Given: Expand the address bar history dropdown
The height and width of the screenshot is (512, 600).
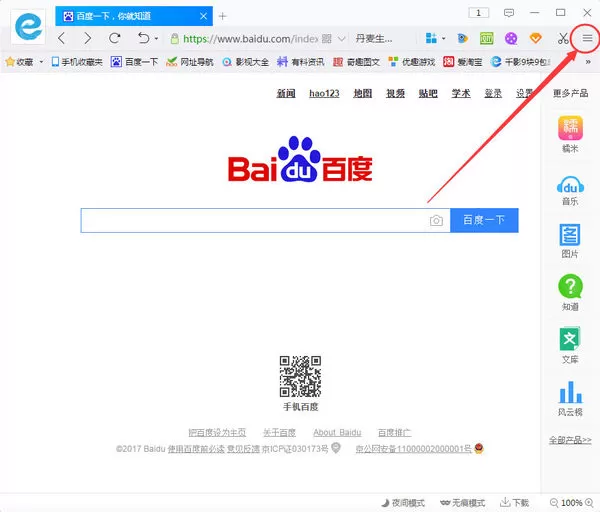Looking at the screenshot, I should pos(342,39).
